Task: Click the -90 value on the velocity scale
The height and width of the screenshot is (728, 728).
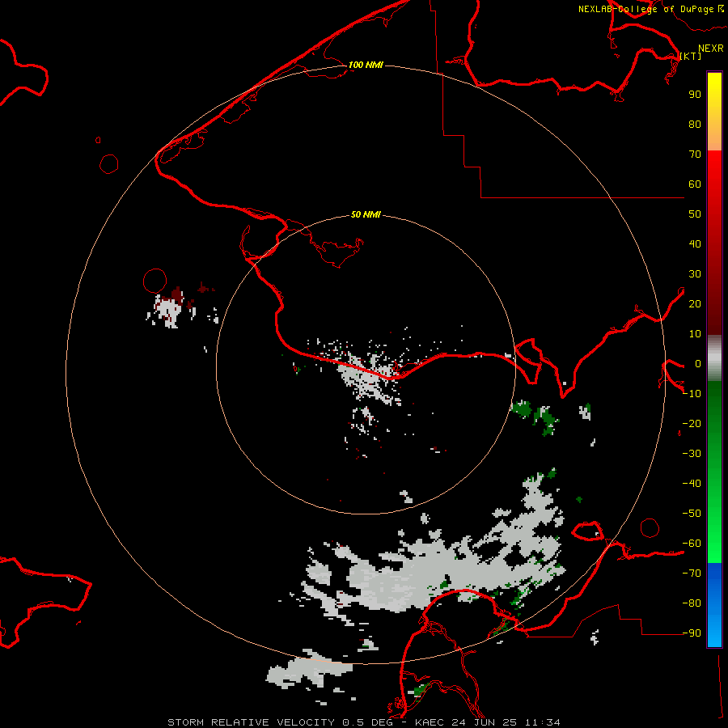Action: [692, 633]
